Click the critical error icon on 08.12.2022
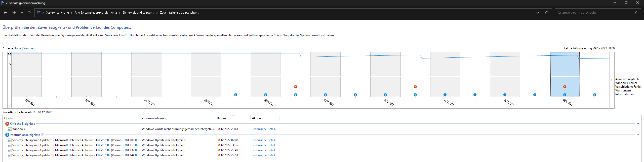This screenshot has height=162, width=644. (565, 87)
